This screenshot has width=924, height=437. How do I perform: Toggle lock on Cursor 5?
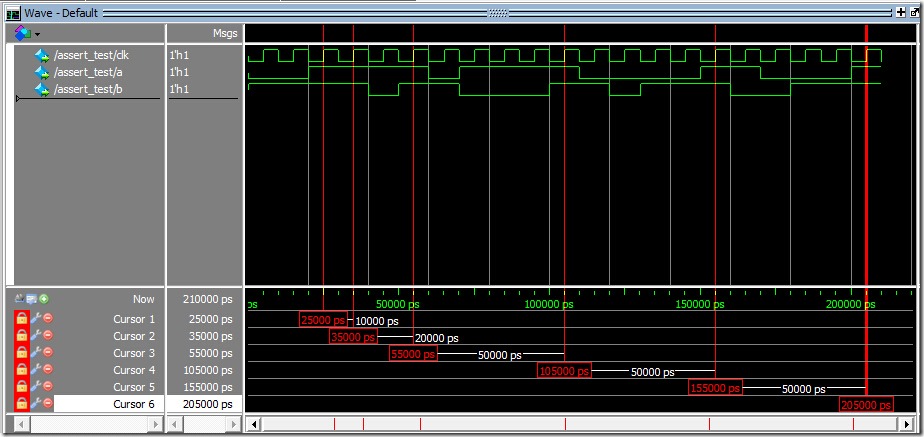tap(21, 387)
